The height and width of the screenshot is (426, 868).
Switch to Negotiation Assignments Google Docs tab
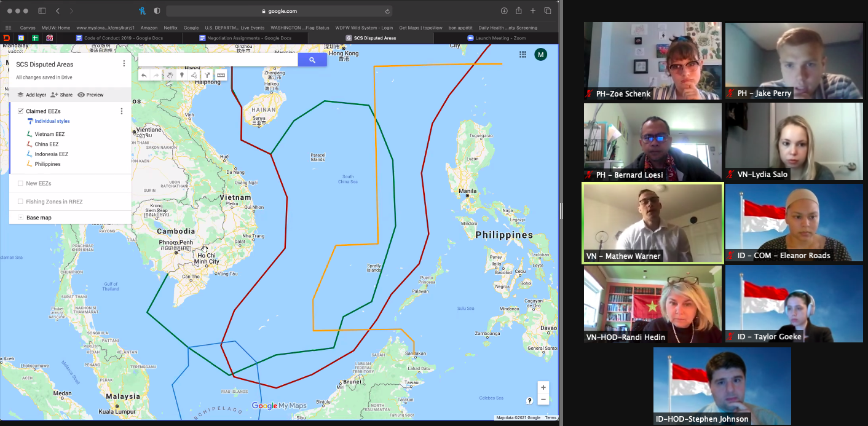point(247,37)
